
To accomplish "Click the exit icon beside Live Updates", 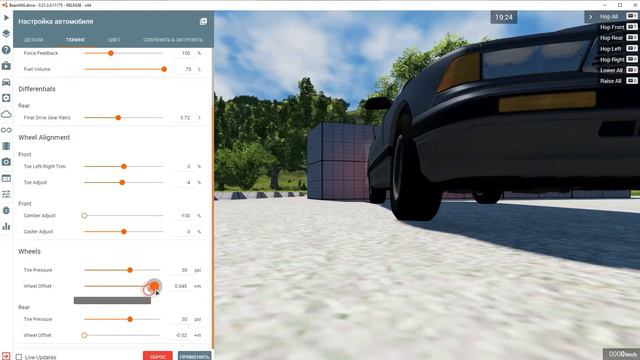I will [6, 356].
